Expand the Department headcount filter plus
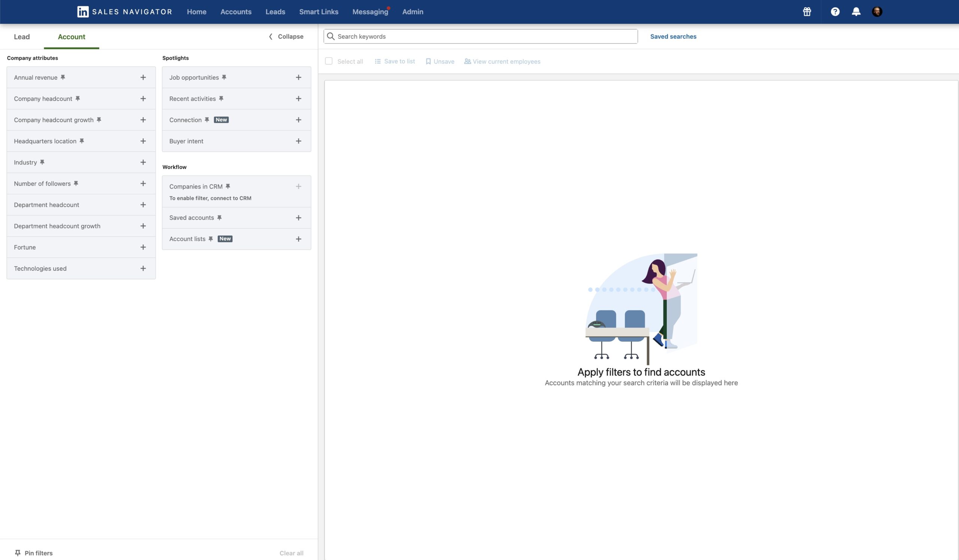 [143, 205]
